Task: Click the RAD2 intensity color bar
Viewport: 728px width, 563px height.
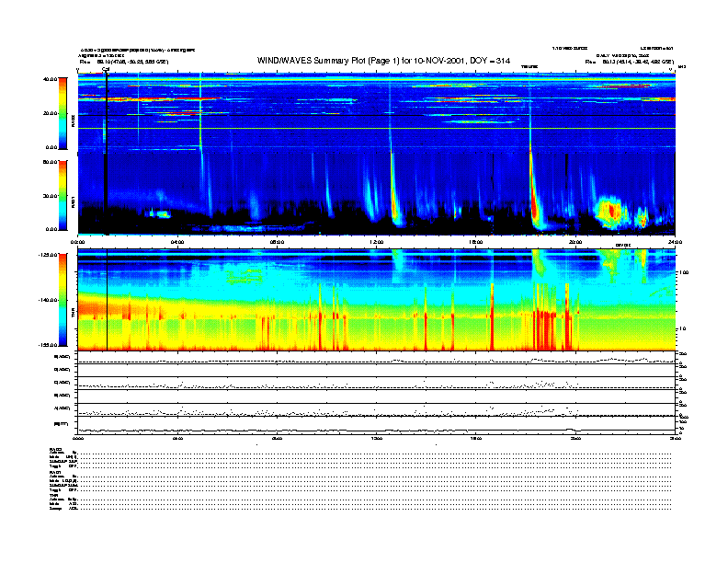Action: (63, 113)
